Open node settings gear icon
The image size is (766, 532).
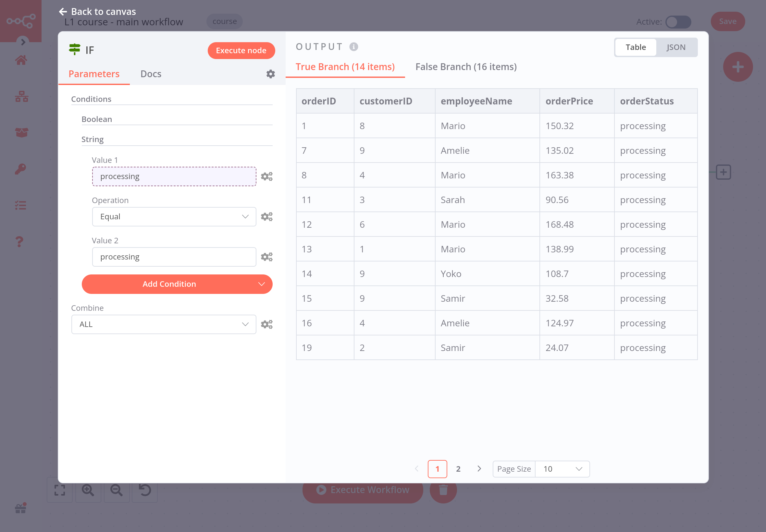click(270, 74)
